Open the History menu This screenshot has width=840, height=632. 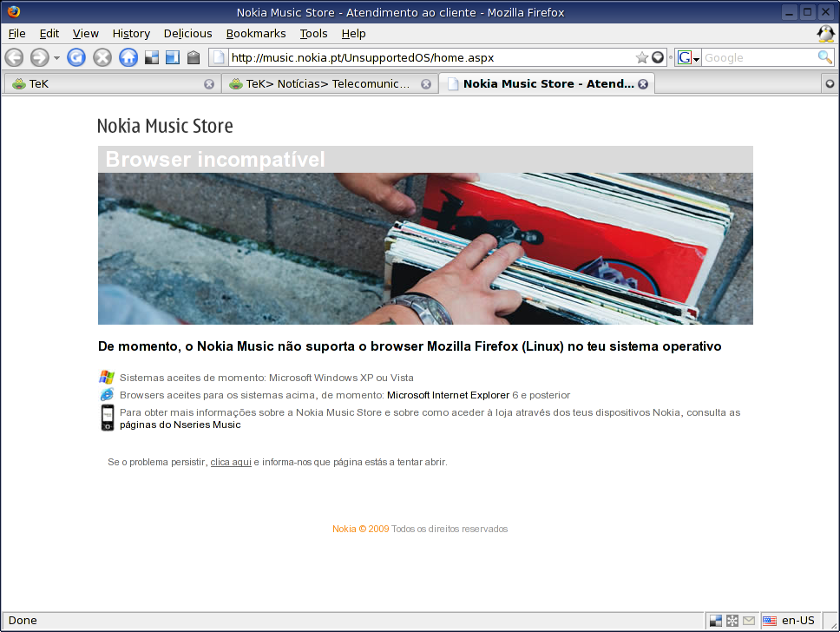131,33
